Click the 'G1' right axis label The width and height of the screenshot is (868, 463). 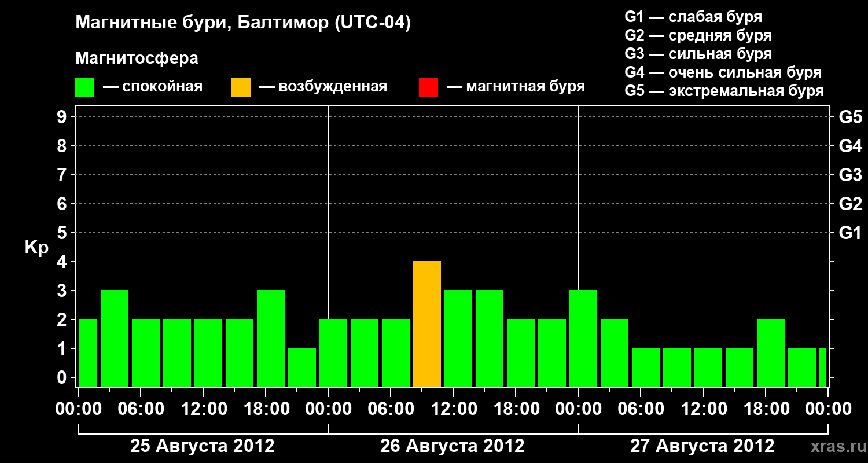850,233
